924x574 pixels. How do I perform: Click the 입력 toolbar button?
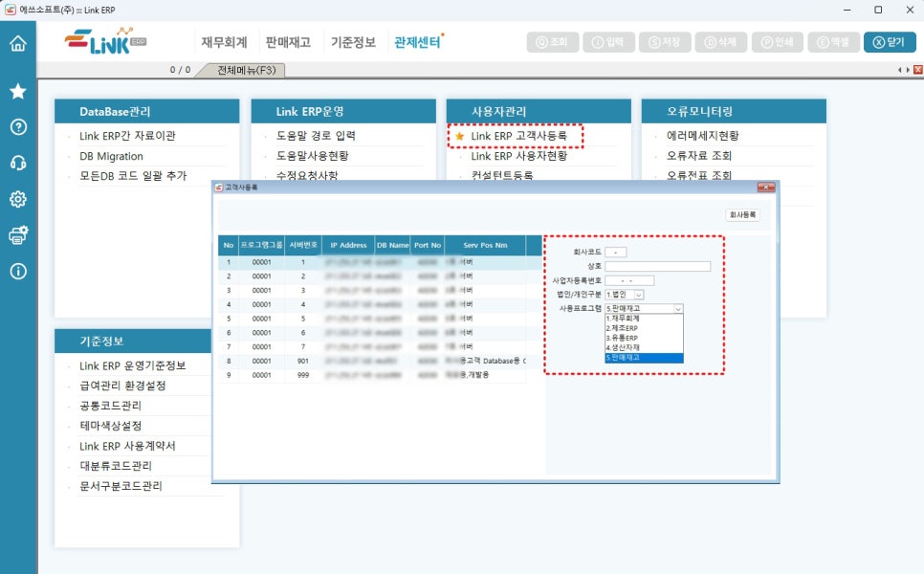coord(608,42)
